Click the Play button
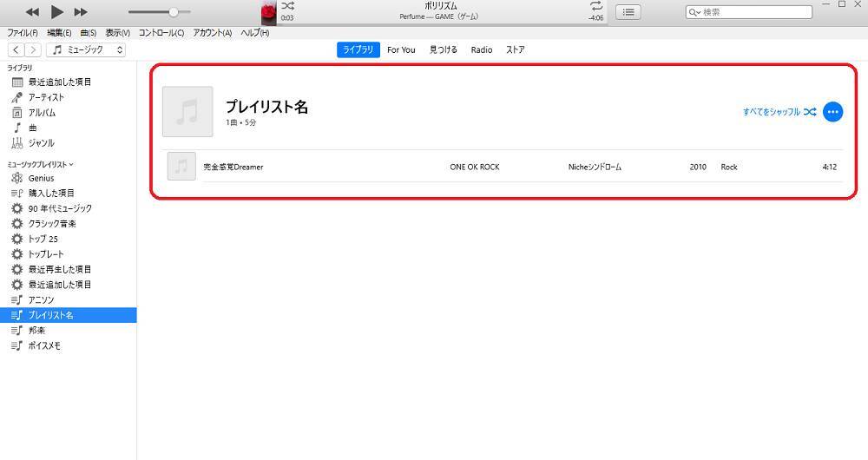 pos(57,12)
